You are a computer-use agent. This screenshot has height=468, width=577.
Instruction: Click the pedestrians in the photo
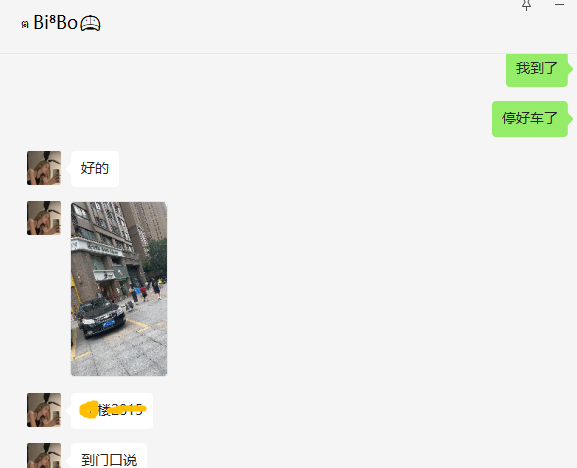click(x=146, y=290)
